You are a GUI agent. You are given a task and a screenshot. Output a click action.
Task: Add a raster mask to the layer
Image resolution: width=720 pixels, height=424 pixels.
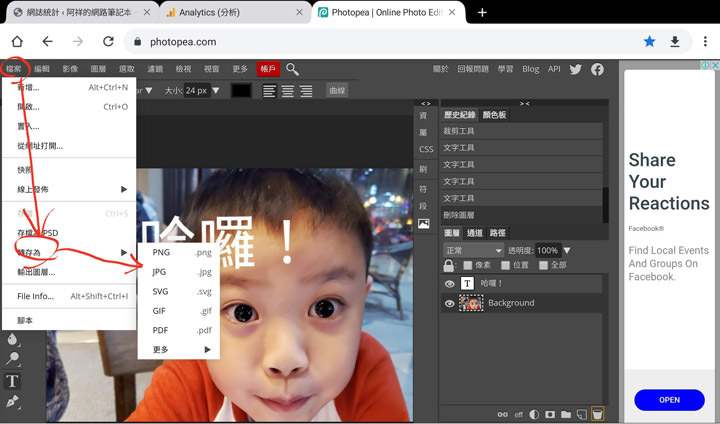(550, 414)
